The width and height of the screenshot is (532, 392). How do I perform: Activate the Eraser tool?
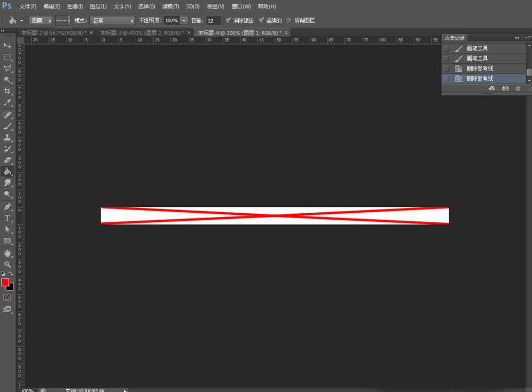coord(8,160)
